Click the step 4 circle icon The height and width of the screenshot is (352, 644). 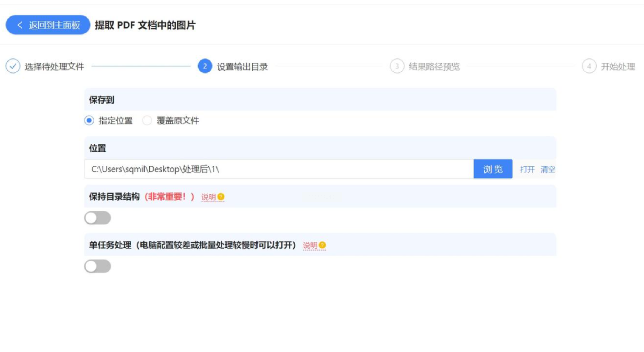589,66
